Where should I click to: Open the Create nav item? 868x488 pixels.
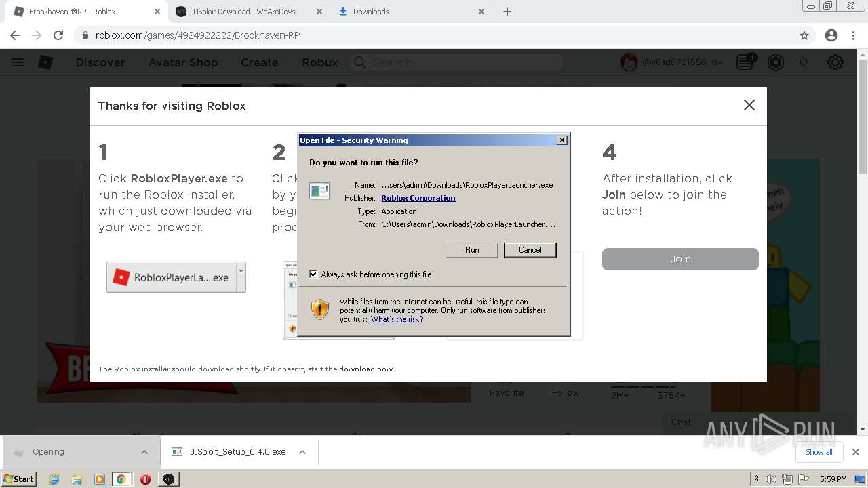(260, 62)
